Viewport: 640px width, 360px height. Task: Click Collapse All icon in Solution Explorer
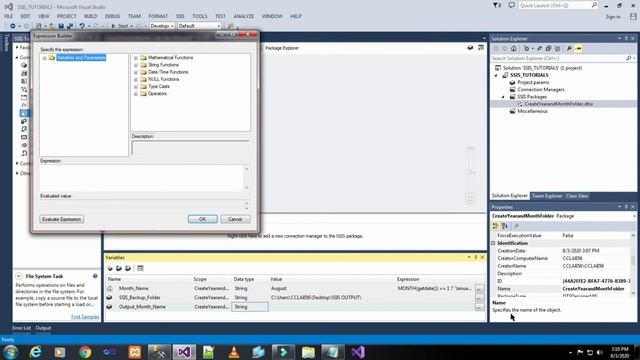tap(548, 49)
